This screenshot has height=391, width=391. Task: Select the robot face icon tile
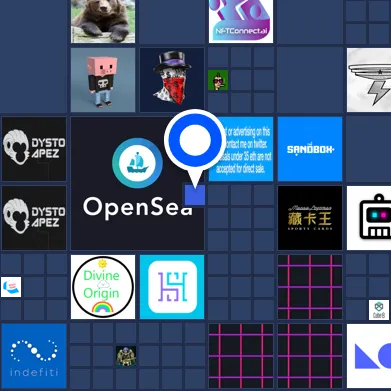[369, 218]
